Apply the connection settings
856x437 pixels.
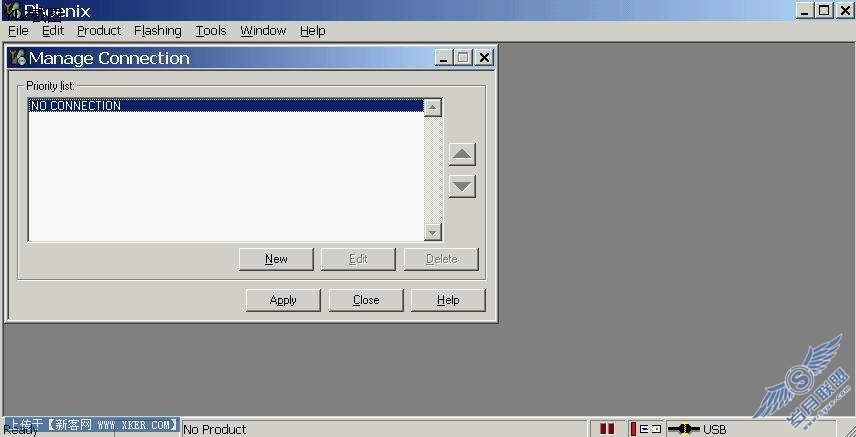(283, 300)
